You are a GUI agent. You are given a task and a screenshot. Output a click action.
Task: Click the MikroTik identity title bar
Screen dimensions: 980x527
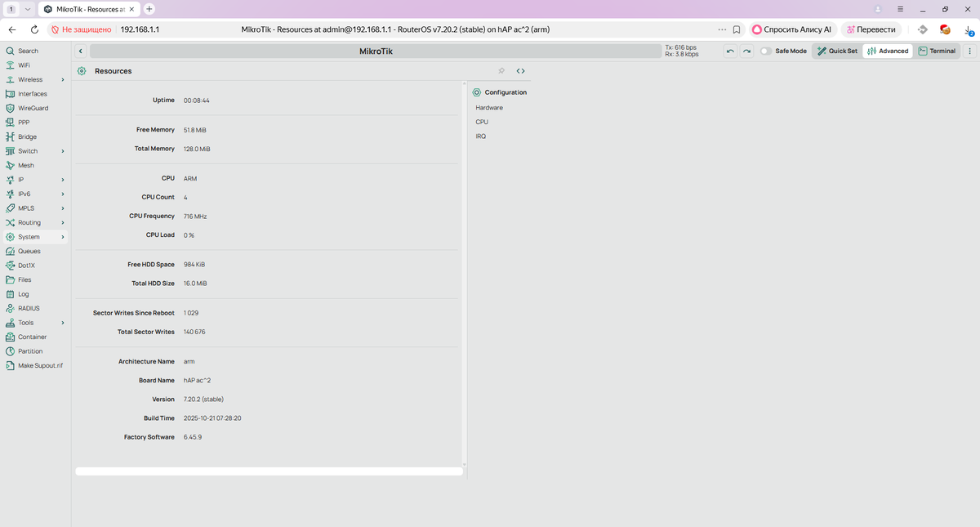(x=376, y=51)
